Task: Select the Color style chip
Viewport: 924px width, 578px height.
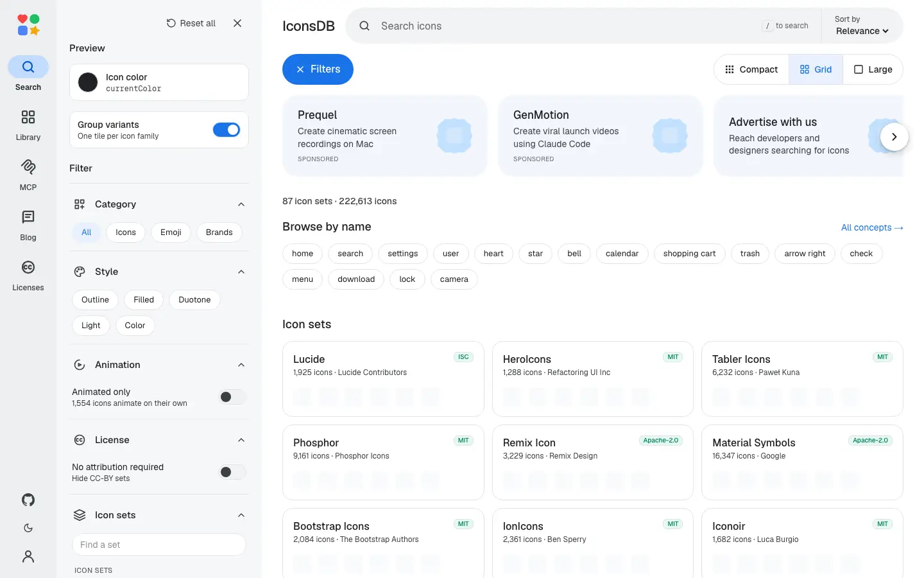Action: (x=135, y=326)
